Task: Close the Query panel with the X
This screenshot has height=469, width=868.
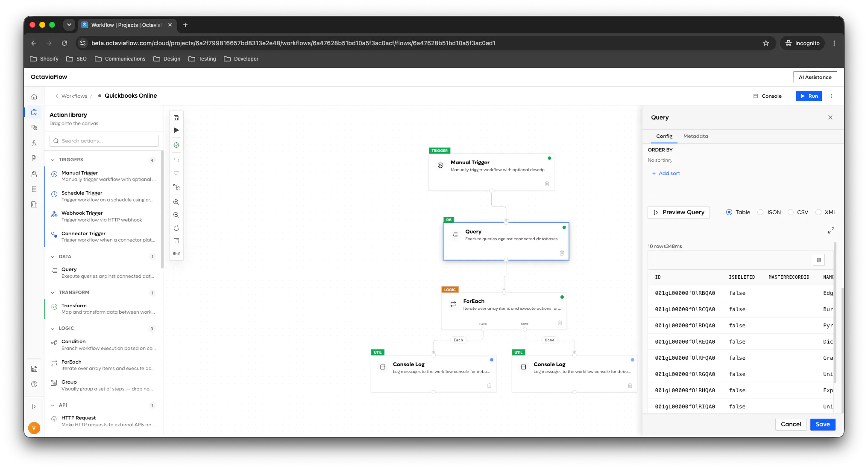Action: [830, 117]
